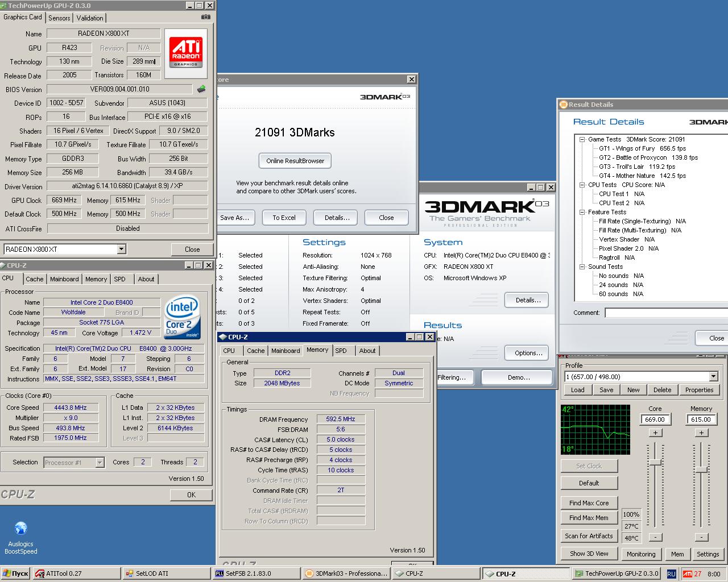This screenshot has height=582, width=728.
Task: Click Show 3D View in ATITool
Action: tap(589, 554)
